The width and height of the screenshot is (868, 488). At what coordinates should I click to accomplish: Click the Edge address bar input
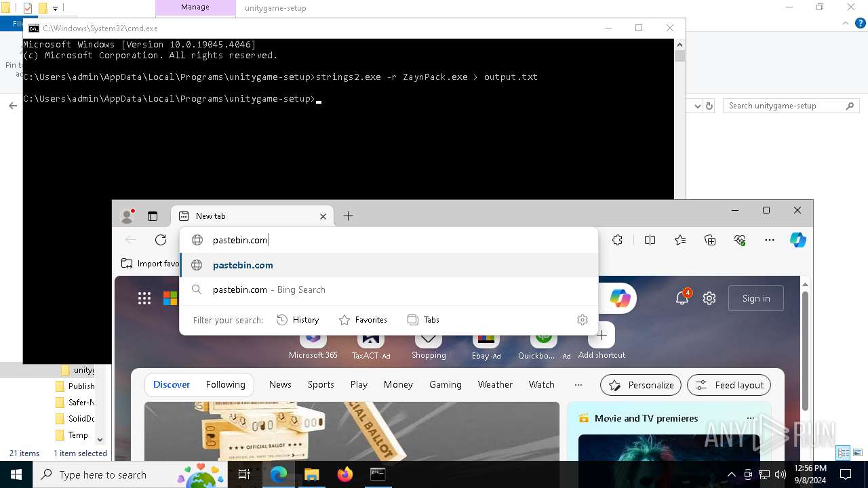tap(389, 240)
